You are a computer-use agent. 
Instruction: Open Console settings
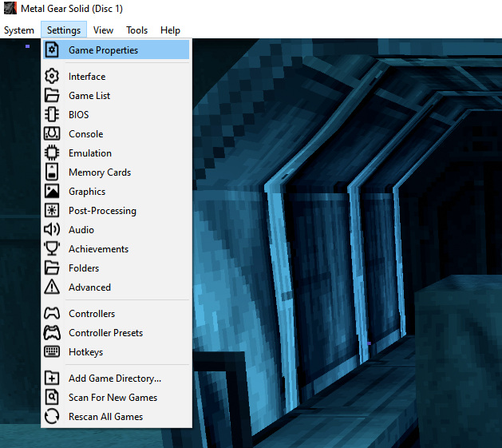117,133
